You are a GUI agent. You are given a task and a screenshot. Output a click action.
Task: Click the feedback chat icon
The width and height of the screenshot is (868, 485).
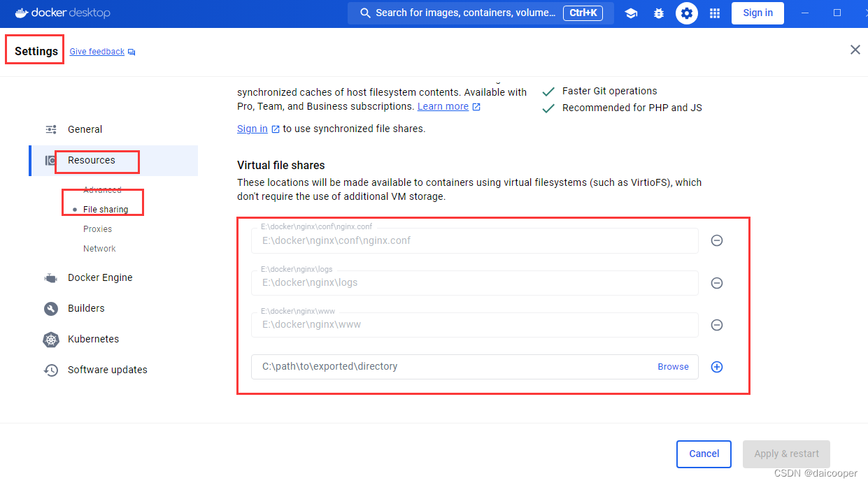coord(131,52)
